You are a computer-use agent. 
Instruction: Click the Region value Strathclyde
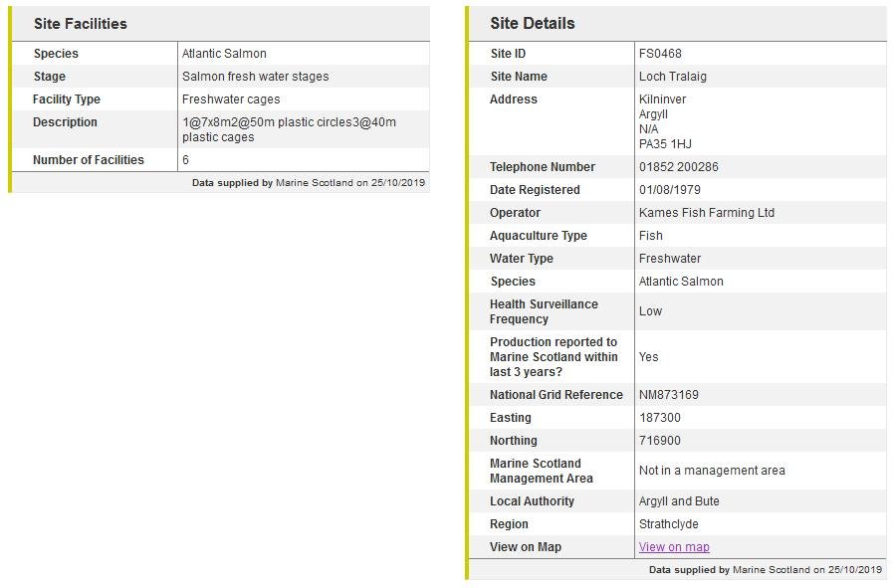tap(671, 523)
